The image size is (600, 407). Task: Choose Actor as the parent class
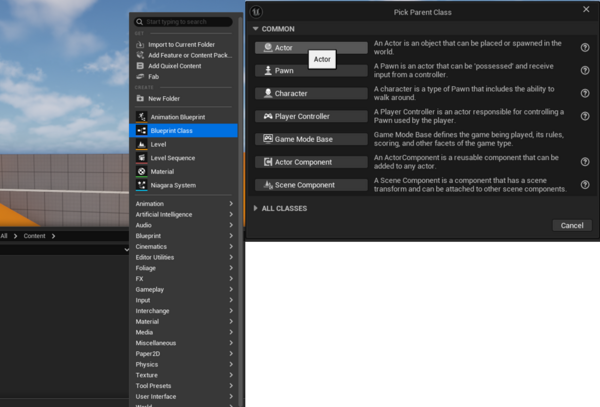click(311, 47)
